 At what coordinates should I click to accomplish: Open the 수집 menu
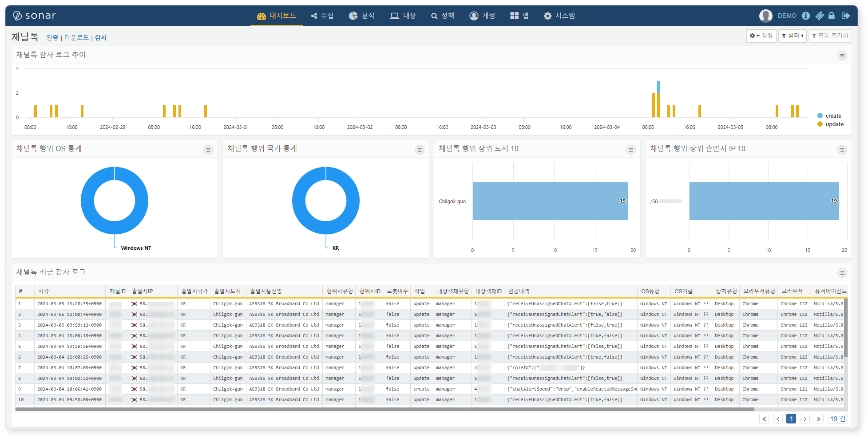322,16
